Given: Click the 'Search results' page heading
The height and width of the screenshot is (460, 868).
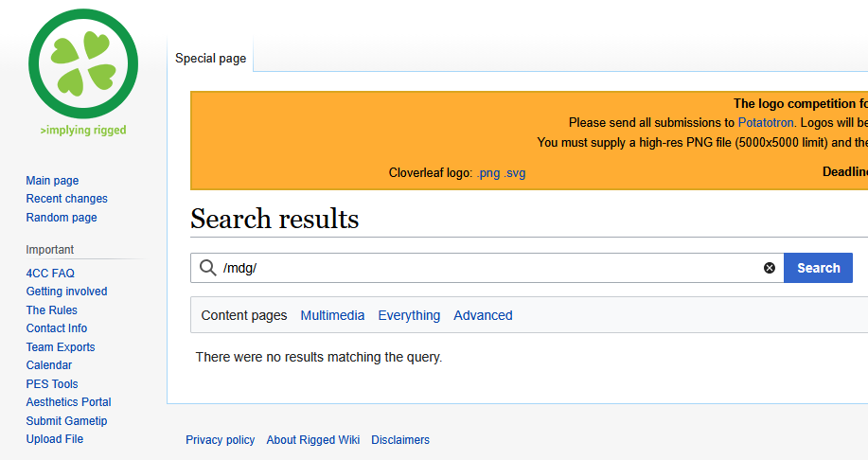Looking at the screenshot, I should pos(275,219).
